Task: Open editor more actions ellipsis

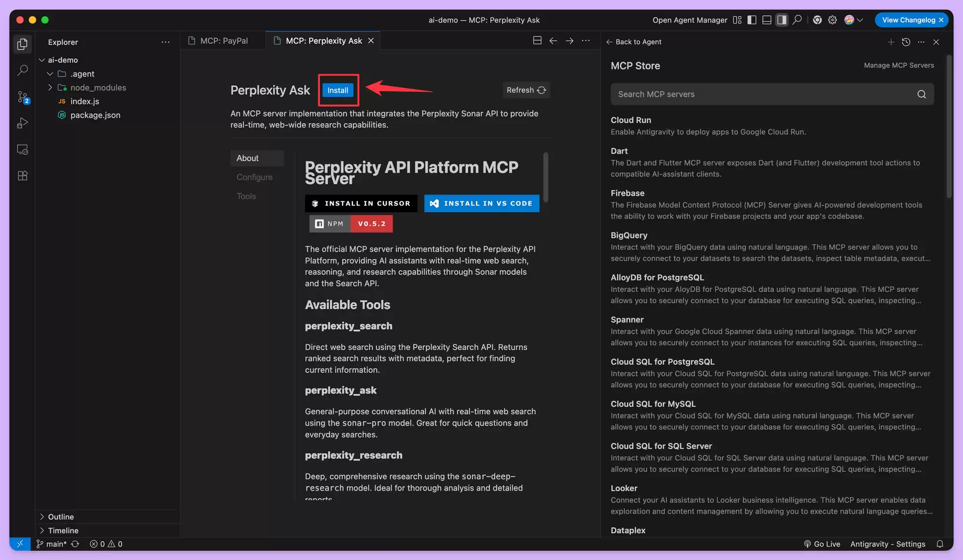Action: tap(586, 41)
